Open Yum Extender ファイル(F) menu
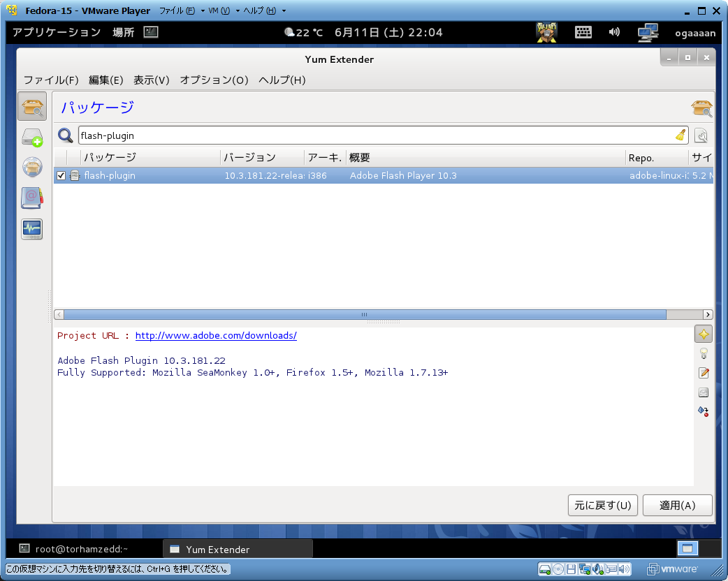The image size is (728, 581). coord(51,80)
